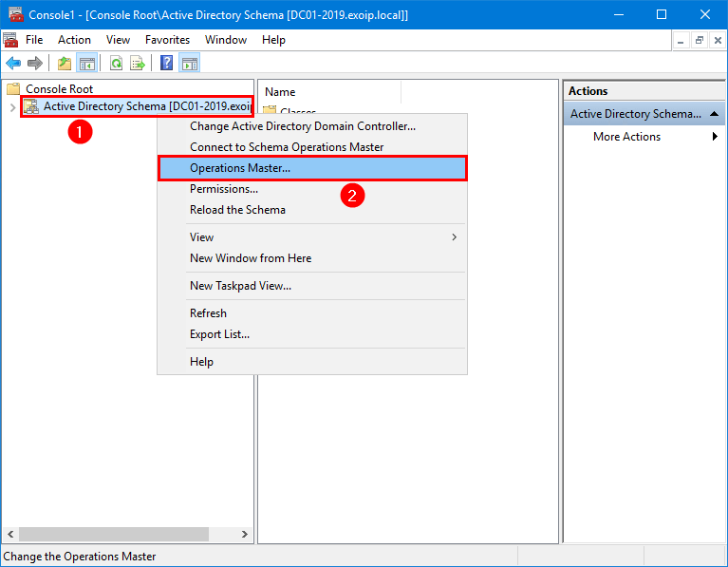Click the right arrow of tree scrollbar
This screenshot has width=728, height=567.
tap(245, 534)
